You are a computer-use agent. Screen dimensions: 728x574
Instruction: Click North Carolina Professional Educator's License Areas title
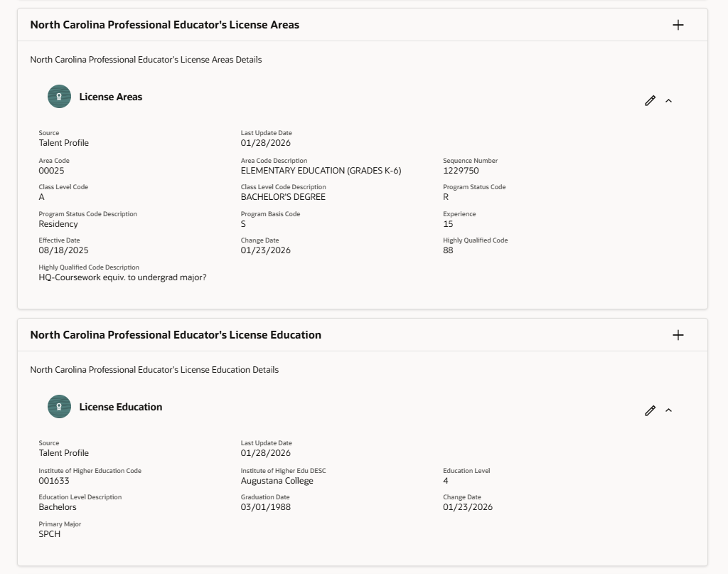165,25
